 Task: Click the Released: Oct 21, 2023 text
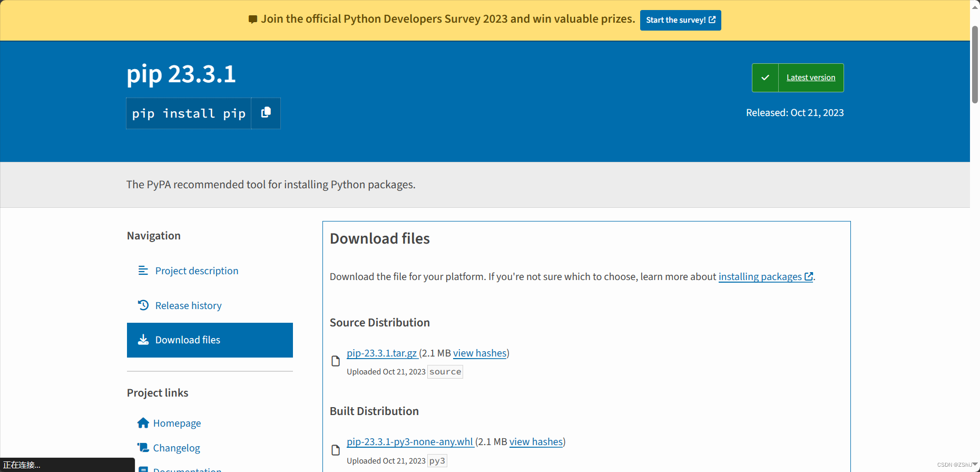coord(795,112)
